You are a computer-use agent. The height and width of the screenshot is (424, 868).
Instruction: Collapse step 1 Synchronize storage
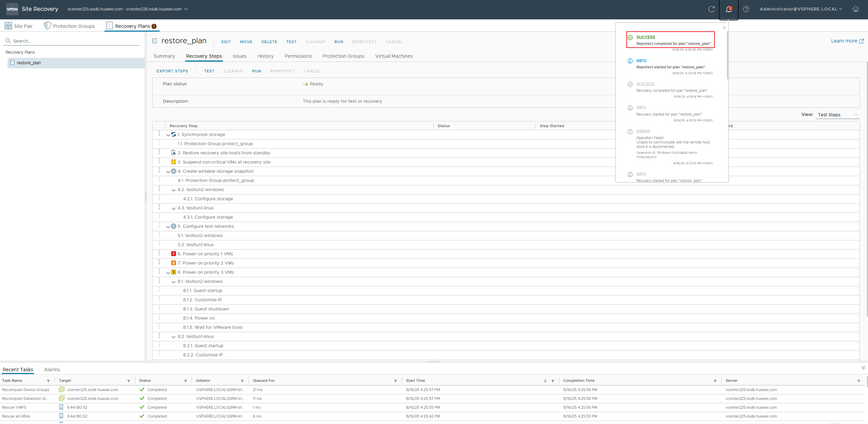pos(168,135)
